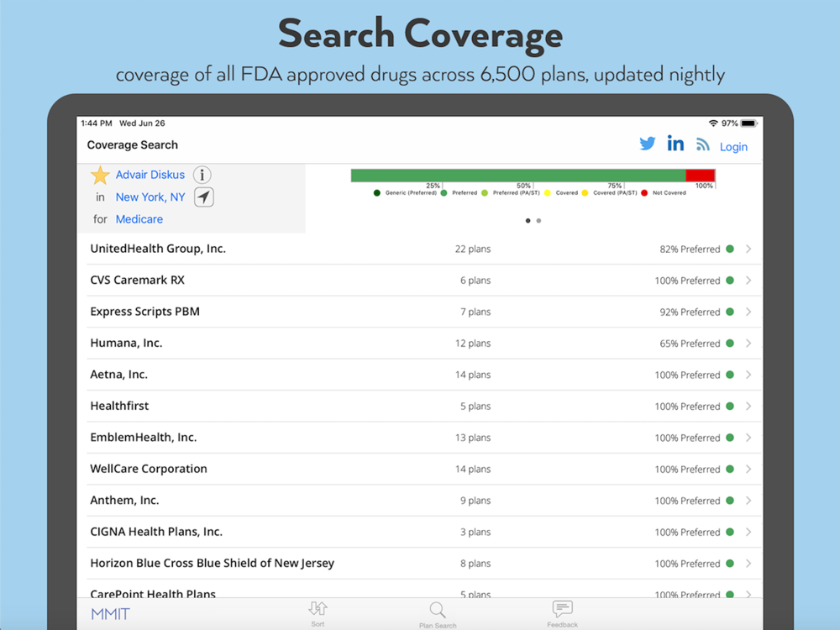Change the New York, NY location
Screen dimensions: 840x630
(150, 197)
